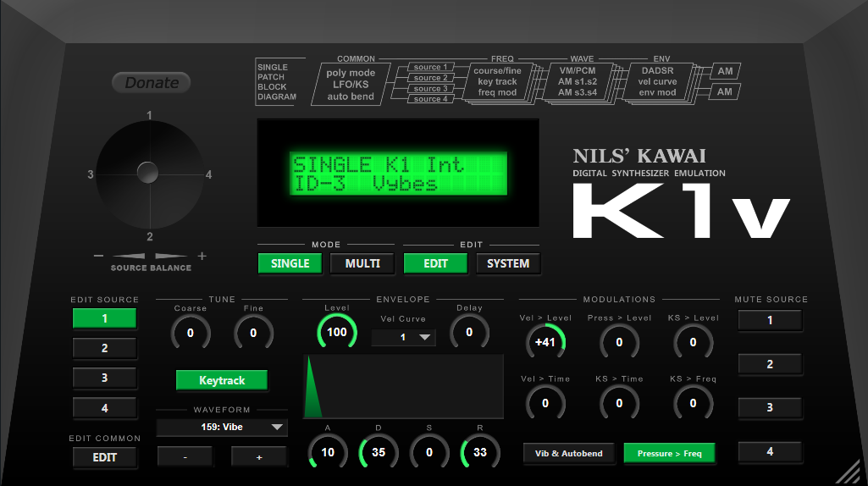Mute source 2
Viewport: 868px width, 486px height.
tap(770, 364)
